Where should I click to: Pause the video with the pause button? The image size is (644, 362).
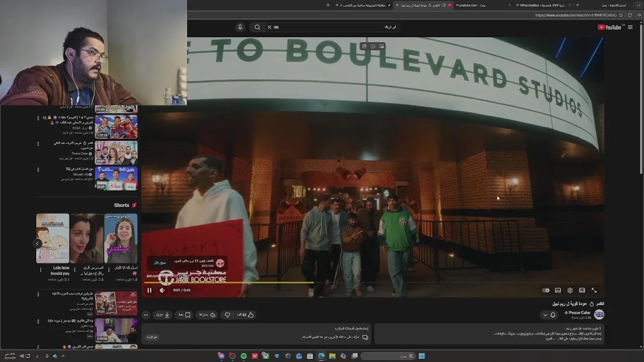coord(149,290)
